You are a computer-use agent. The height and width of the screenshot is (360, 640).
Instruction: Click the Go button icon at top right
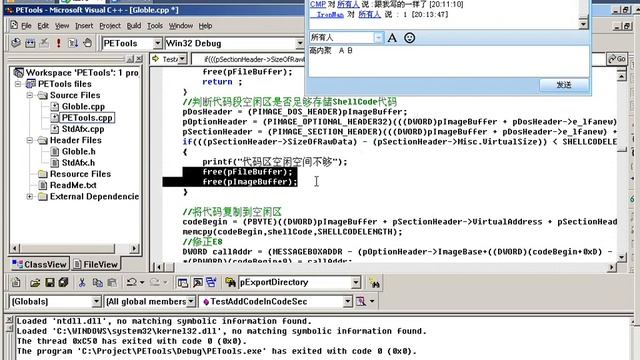(617, 59)
